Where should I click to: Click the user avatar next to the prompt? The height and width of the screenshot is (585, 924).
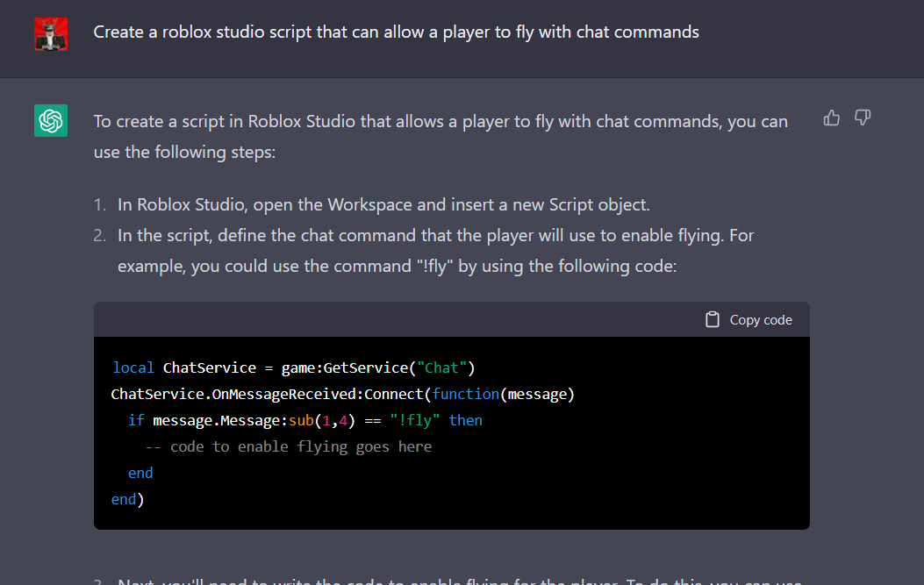[51, 34]
